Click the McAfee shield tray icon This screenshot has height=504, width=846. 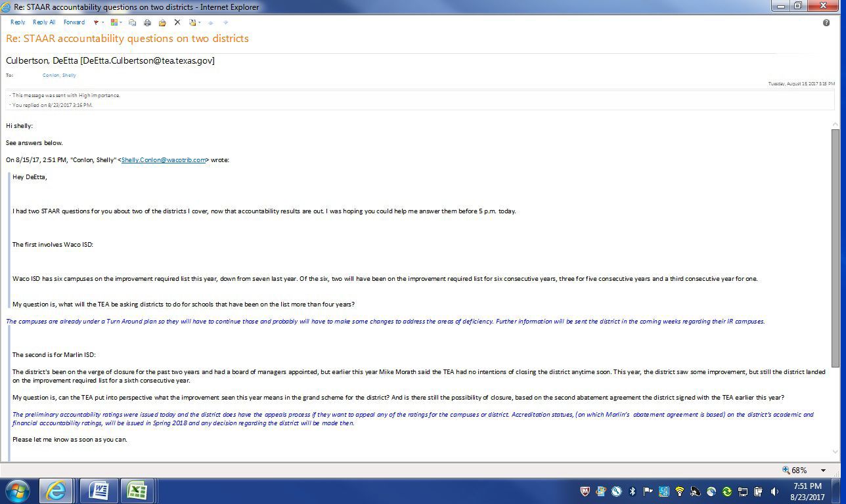(x=585, y=491)
